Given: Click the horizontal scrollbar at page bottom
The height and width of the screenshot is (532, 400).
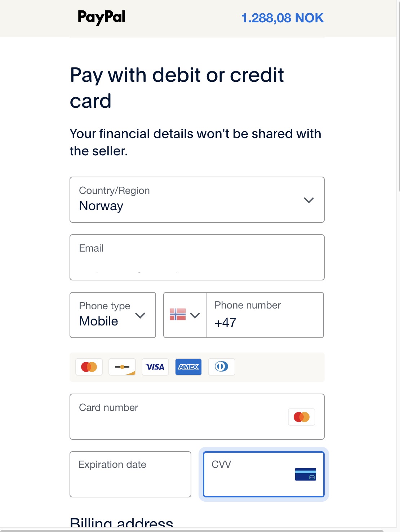Looking at the screenshot, I should coord(191,531).
